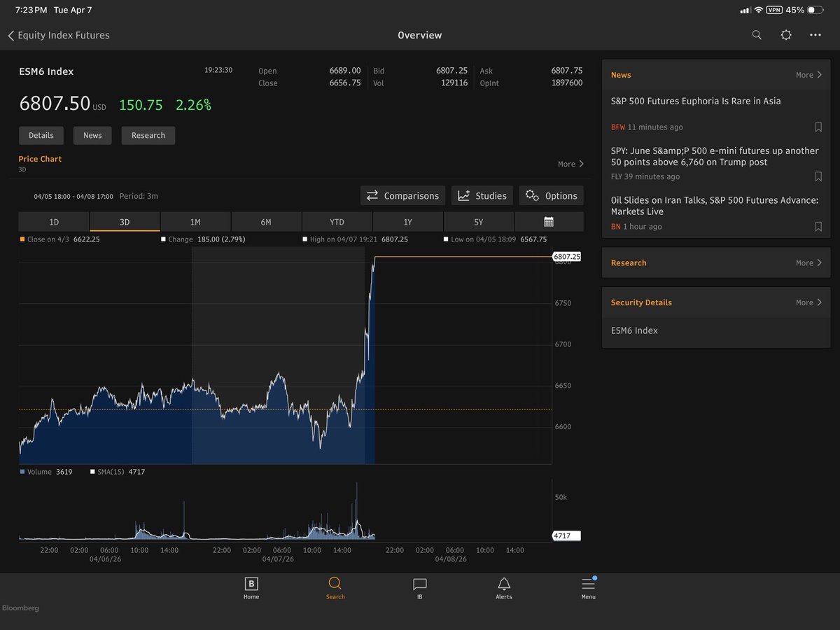840x630 pixels.
Task: Toggle SMA(15) legend swatch
Action: (x=93, y=472)
